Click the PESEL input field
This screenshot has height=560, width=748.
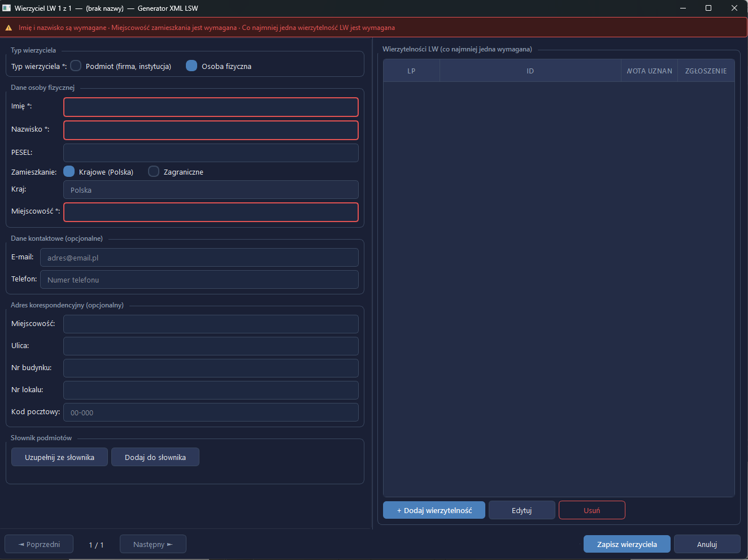(211, 153)
